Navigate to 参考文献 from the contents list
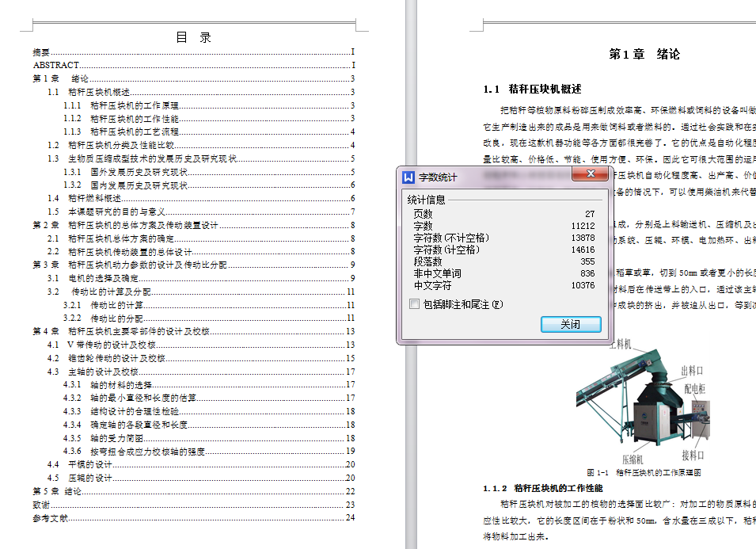Screen dimensions: 756x549 50,519
